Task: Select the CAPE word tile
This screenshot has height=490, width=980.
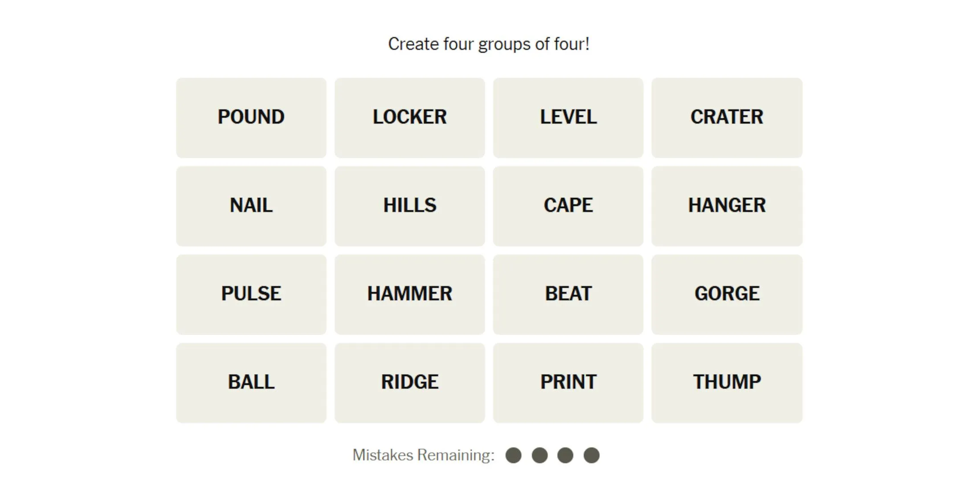Action: pyautogui.click(x=568, y=206)
